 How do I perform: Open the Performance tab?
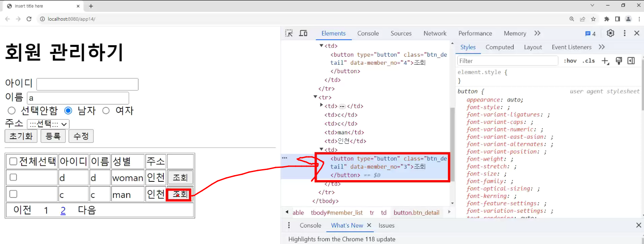pos(475,33)
